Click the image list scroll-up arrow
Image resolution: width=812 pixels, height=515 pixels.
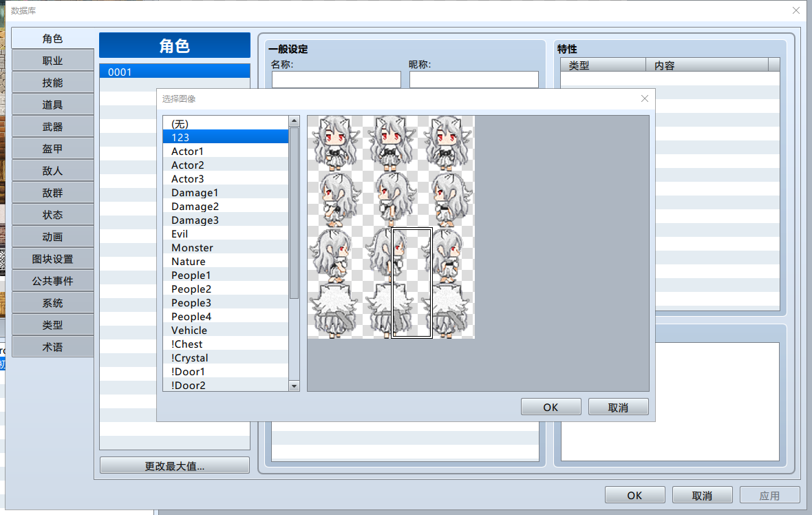(294, 121)
